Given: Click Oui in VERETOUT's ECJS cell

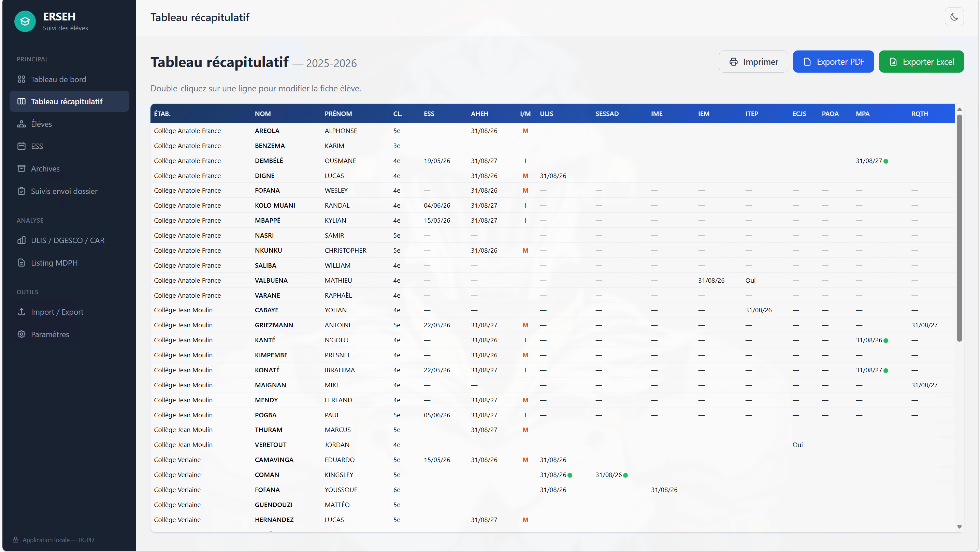Looking at the screenshot, I should coord(797,445).
